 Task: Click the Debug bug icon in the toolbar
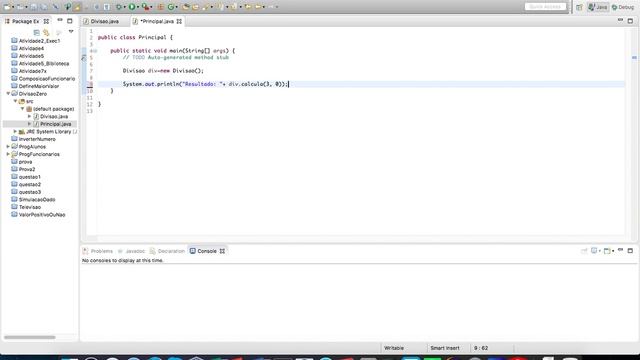[x=119, y=7]
